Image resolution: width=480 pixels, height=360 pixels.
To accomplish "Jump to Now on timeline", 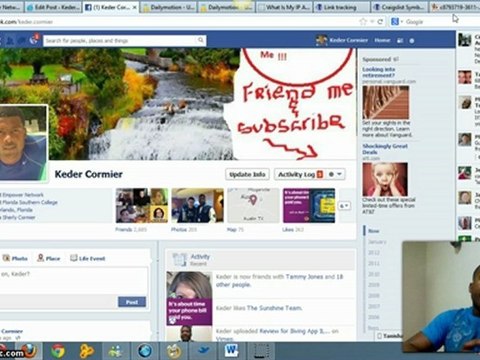I will tap(373, 231).
